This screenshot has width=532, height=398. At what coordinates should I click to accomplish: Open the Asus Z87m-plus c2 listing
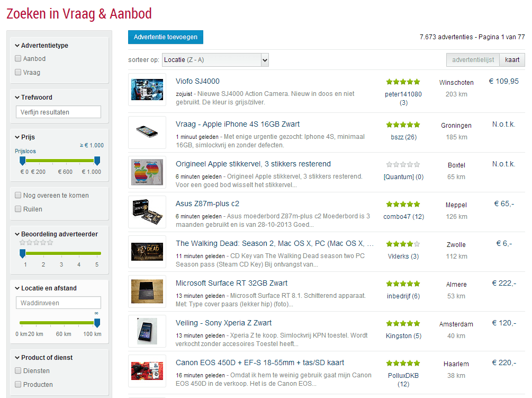click(x=208, y=204)
